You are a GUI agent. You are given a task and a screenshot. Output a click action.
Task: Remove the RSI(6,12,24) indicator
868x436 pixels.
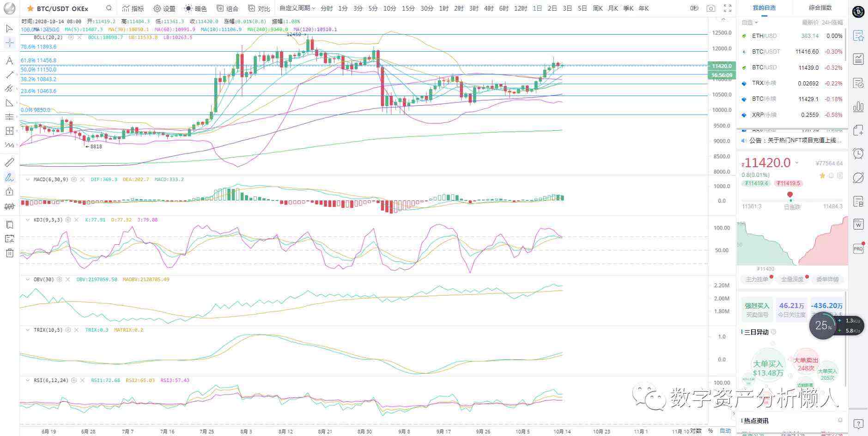click(x=83, y=380)
